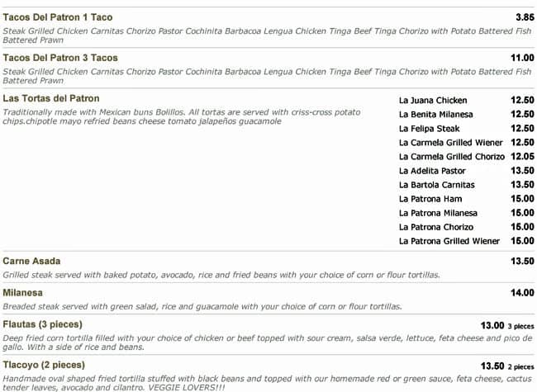This screenshot has width=537, height=392.
Task: Click the 11.00 three tacos price
Action: click(522, 58)
